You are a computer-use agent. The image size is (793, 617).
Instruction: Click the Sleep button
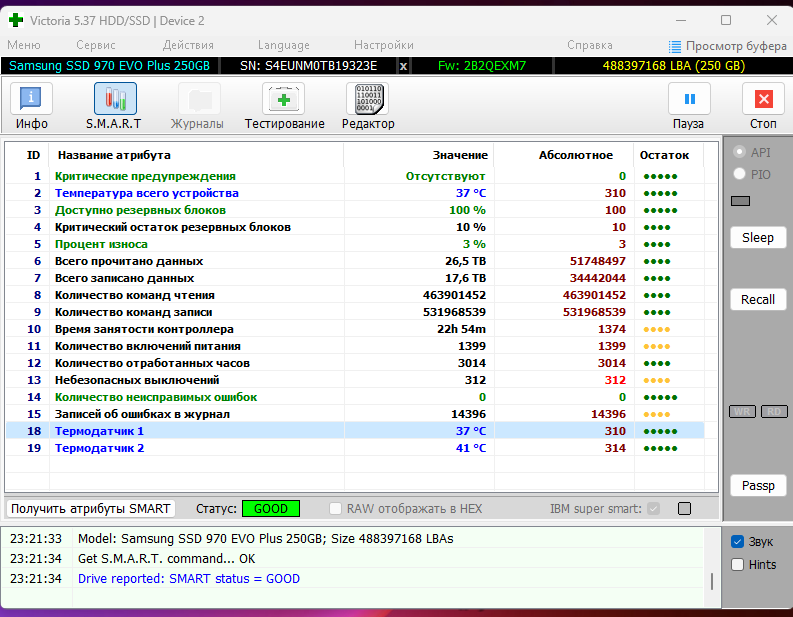pyautogui.click(x=758, y=237)
